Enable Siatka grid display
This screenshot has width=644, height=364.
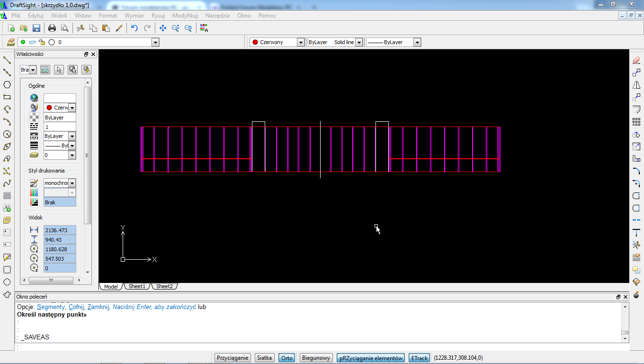265,358
